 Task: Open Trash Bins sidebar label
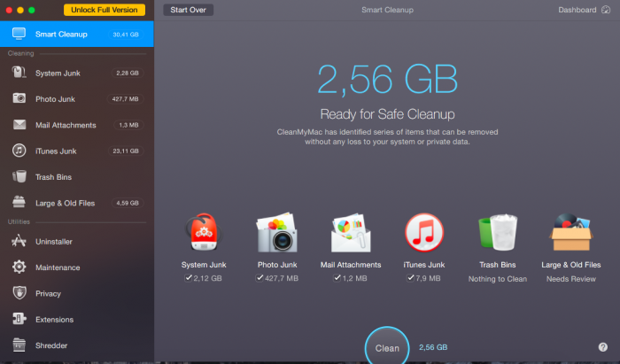[53, 177]
